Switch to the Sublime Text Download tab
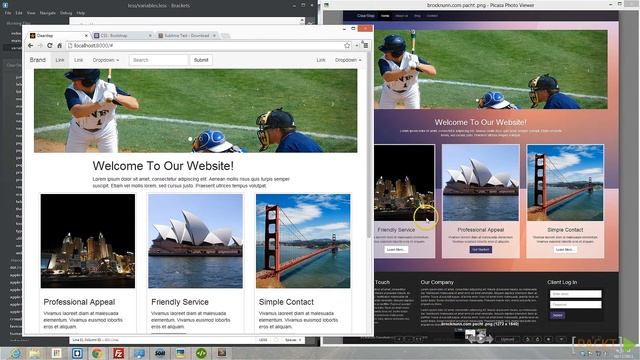640x360 pixels. tap(187, 36)
